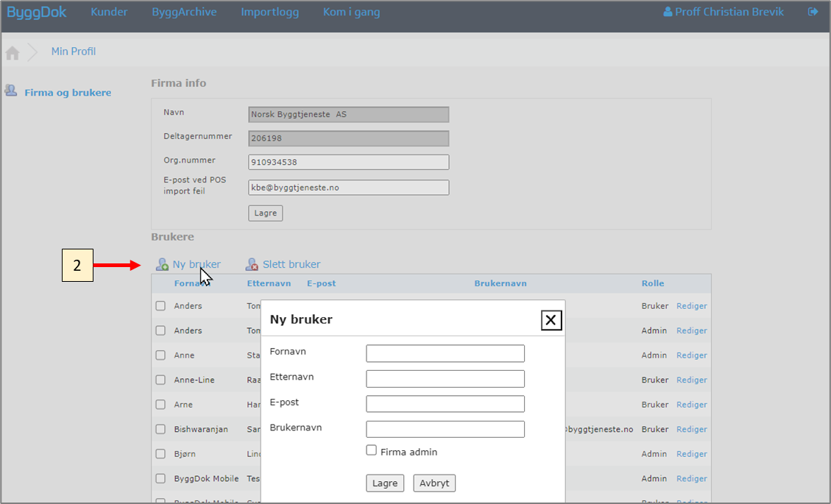The height and width of the screenshot is (504, 831).
Task: Click Avbryt to cancel new user
Action: click(x=434, y=483)
